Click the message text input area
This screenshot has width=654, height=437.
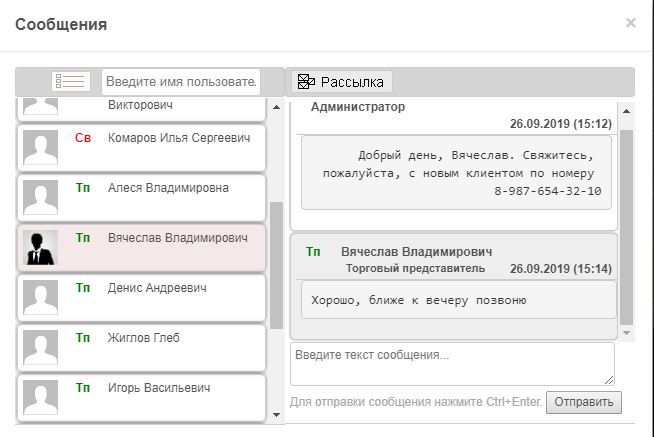(x=452, y=364)
